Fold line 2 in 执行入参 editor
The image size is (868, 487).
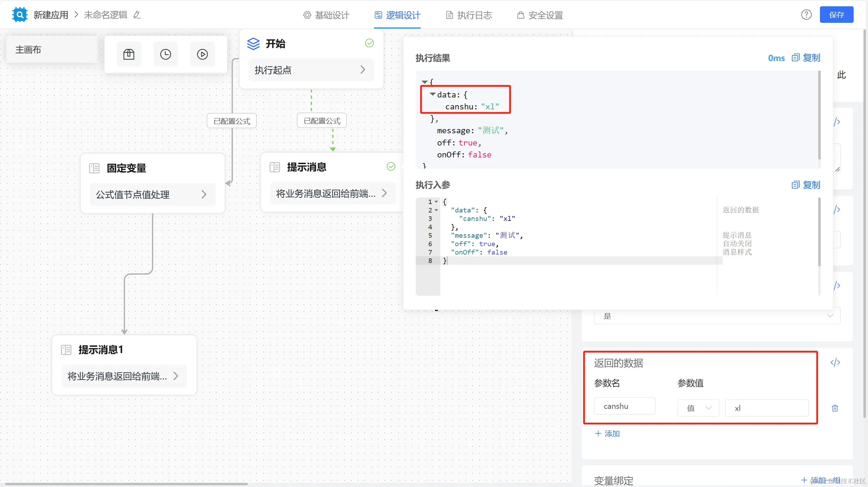tap(436, 210)
